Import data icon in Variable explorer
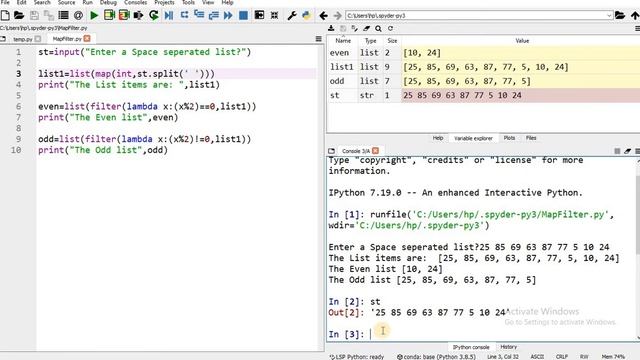 [331, 28]
